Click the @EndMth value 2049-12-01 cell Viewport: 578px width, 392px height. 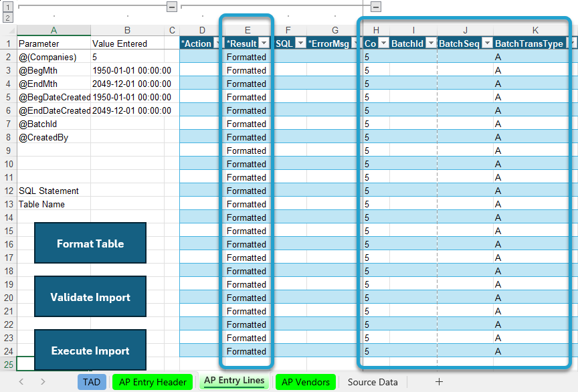click(128, 84)
